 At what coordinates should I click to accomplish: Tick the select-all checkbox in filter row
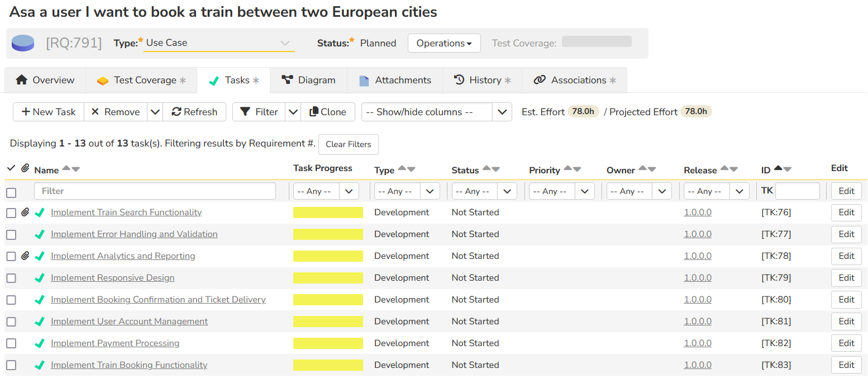tap(11, 192)
